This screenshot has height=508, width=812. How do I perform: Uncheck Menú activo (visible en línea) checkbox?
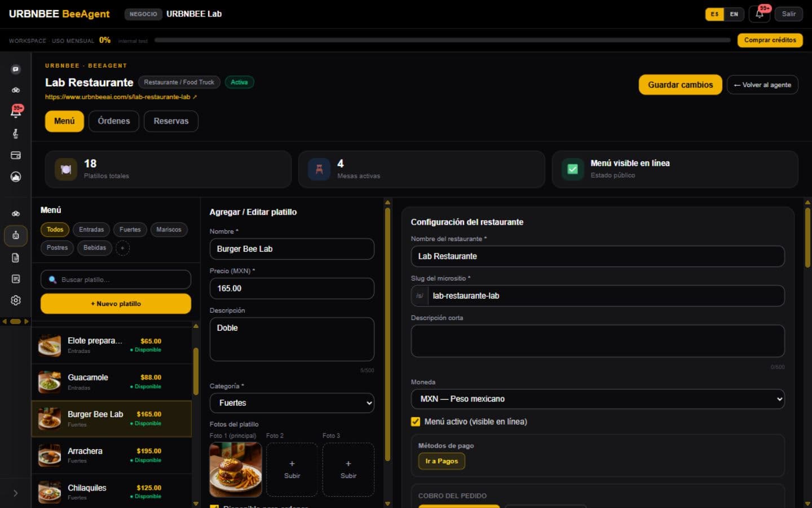[416, 422]
